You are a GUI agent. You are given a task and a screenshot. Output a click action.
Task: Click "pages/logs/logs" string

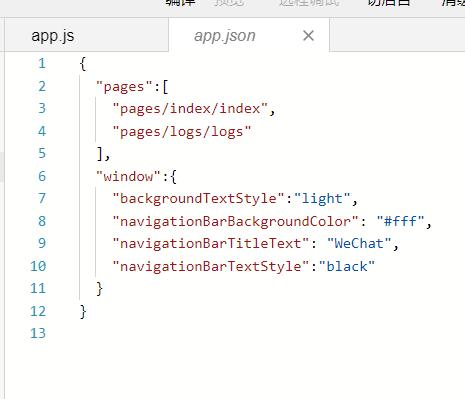[x=182, y=132]
